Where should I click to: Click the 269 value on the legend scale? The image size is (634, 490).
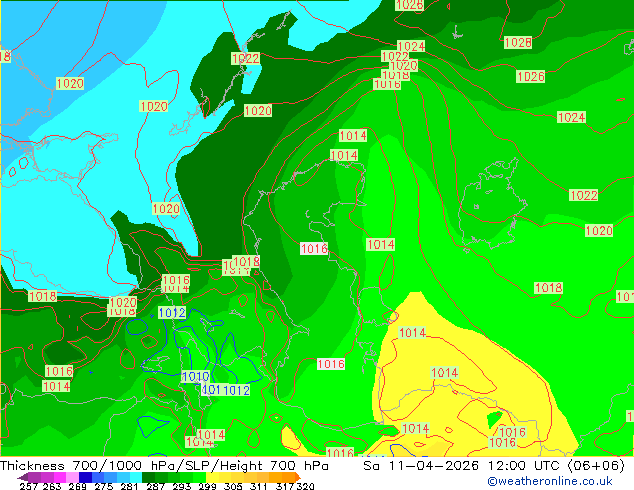click(77, 486)
